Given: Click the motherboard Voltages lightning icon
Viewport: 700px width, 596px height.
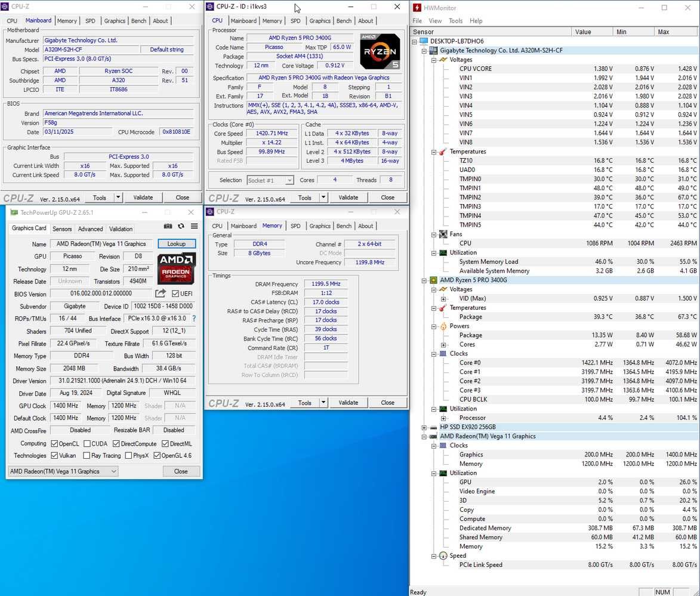Looking at the screenshot, I should coord(443,60).
